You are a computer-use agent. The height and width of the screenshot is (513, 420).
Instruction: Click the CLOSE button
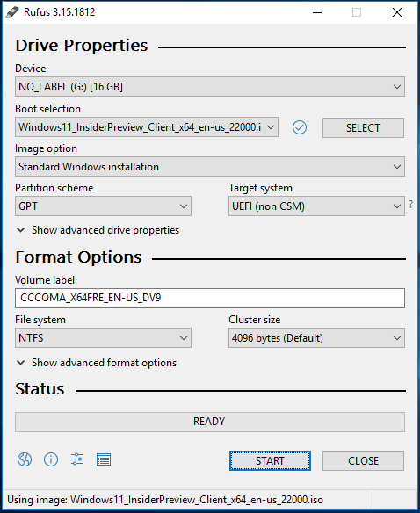tap(363, 461)
